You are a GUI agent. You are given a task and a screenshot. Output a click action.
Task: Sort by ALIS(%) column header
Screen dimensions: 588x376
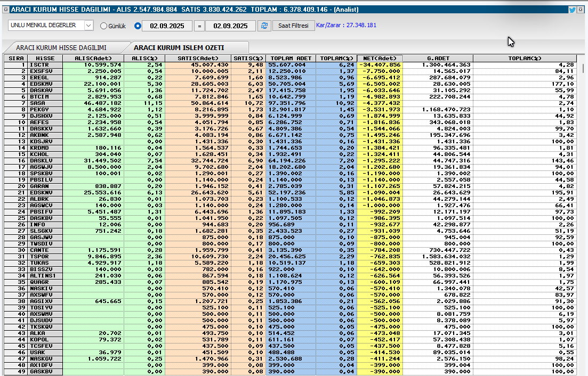pyautogui.click(x=144, y=59)
